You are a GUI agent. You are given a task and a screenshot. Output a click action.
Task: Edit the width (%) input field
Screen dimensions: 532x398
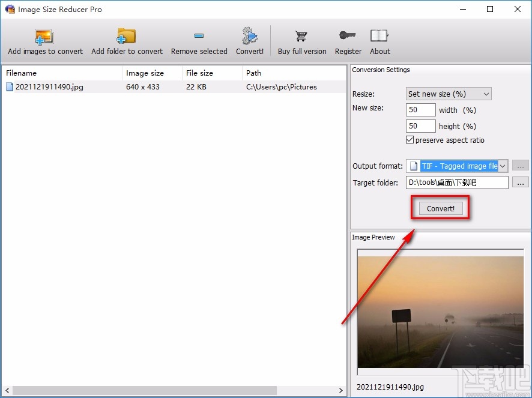pyautogui.click(x=421, y=110)
